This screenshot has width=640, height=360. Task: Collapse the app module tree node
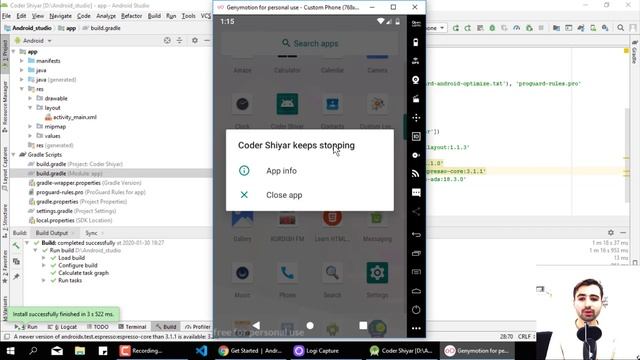(14, 52)
